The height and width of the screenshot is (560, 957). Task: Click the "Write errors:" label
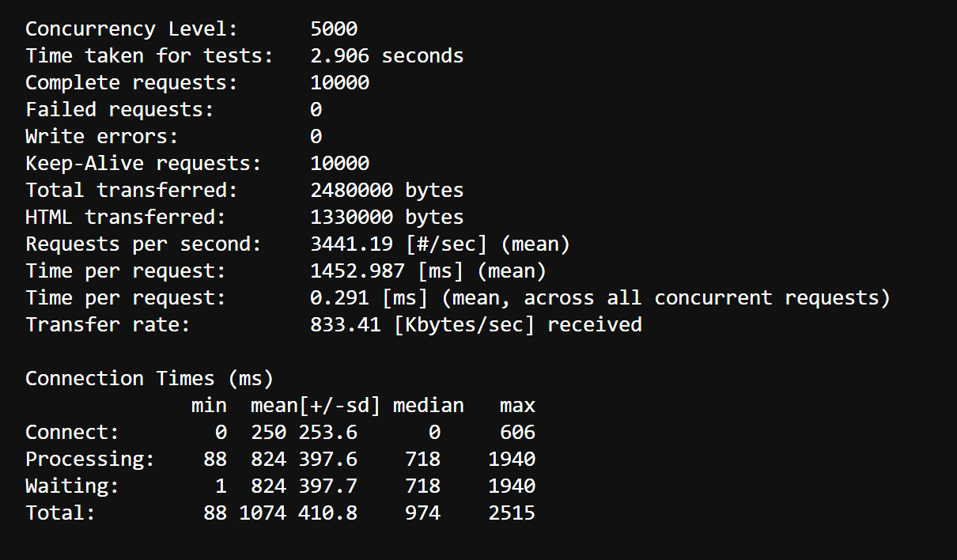pos(101,137)
